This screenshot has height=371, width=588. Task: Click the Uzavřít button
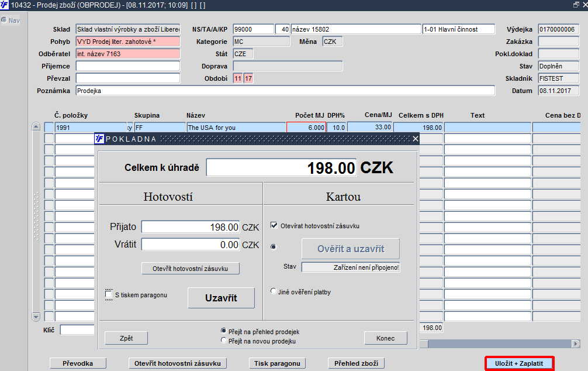pyautogui.click(x=222, y=298)
